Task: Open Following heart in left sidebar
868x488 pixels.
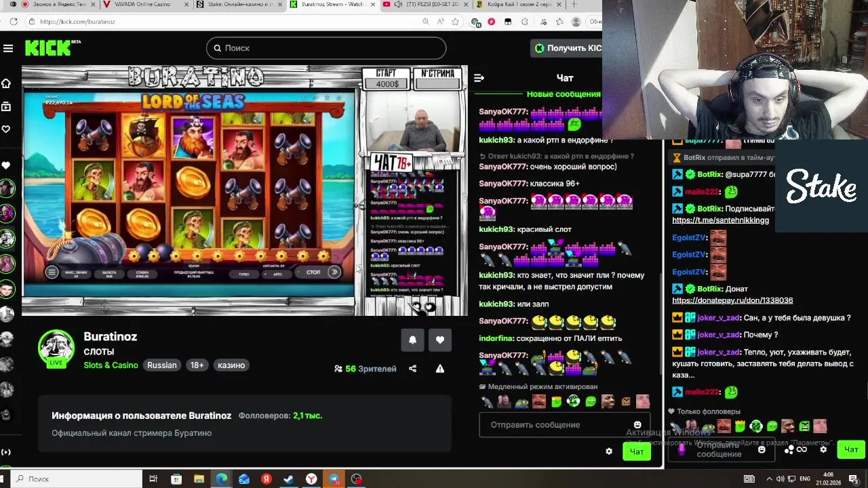Action: point(6,129)
